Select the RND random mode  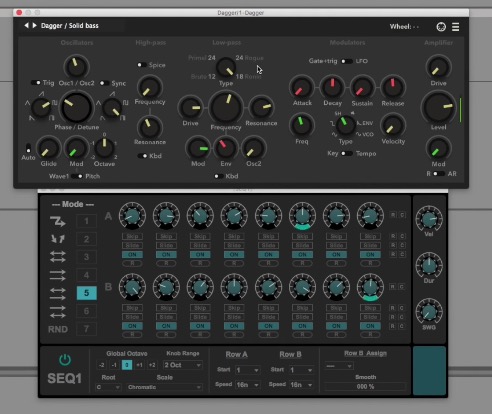pyautogui.click(x=58, y=329)
